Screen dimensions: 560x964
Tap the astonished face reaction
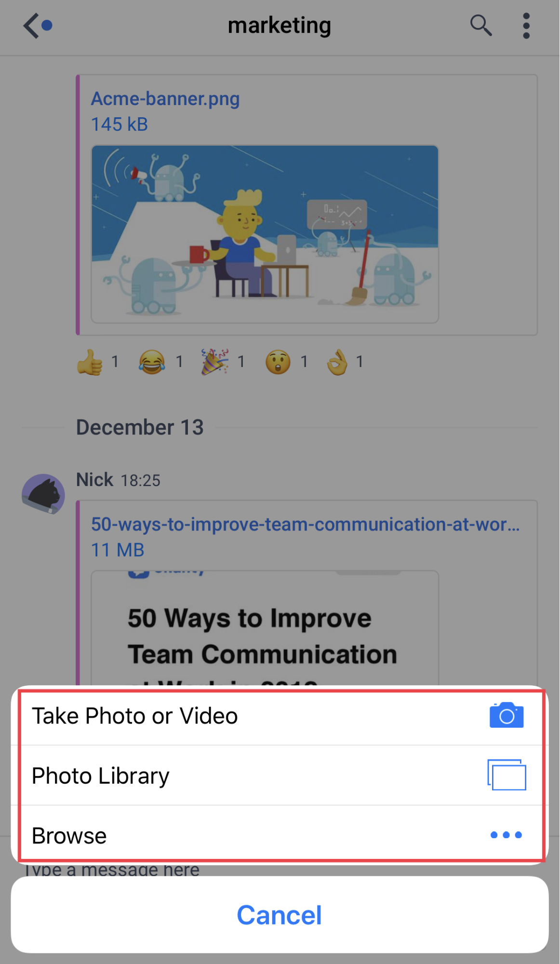click(278, 362)
